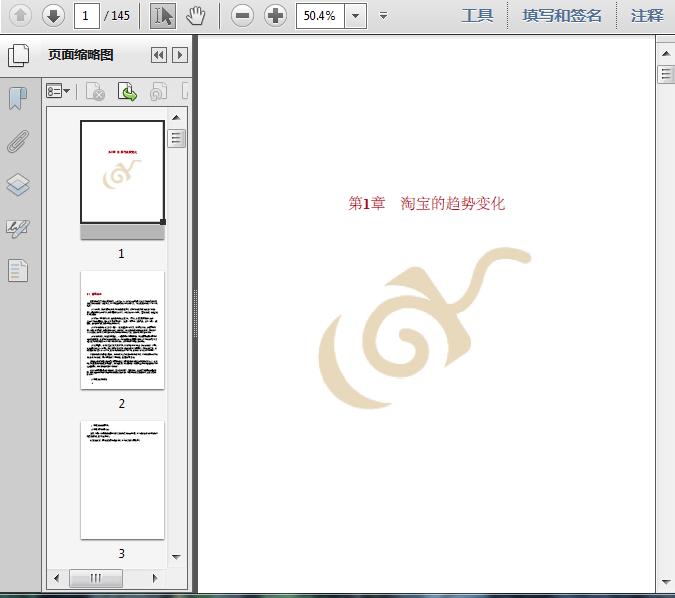Open thumbnail options menu dropdown
The width and height of the screenshot is (675, 598).
[x=58, y=91]
